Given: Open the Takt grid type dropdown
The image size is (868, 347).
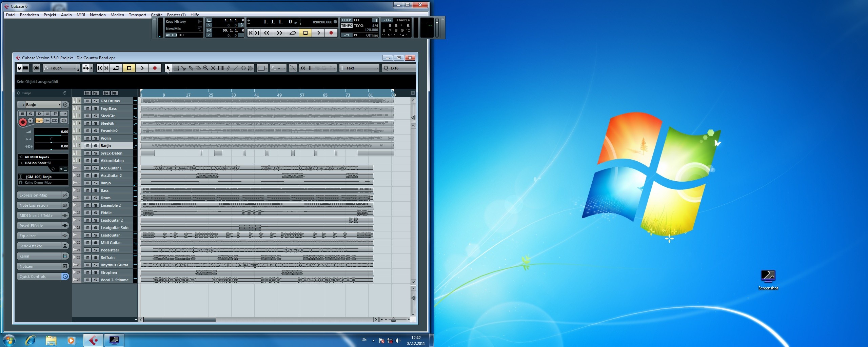Looking at the screenshot, I should click(x=359, y=68).
